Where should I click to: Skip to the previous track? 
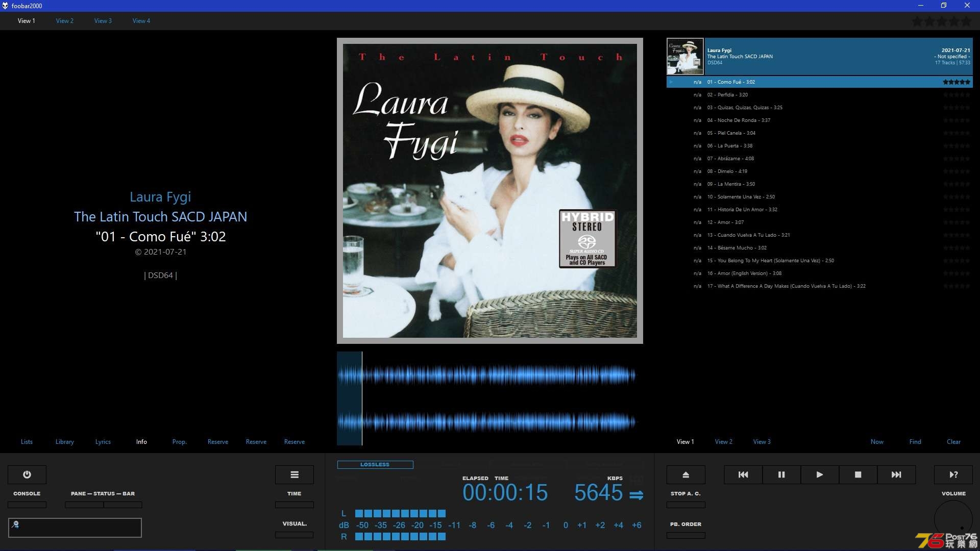pyautogui.click(x=743, y=474)
